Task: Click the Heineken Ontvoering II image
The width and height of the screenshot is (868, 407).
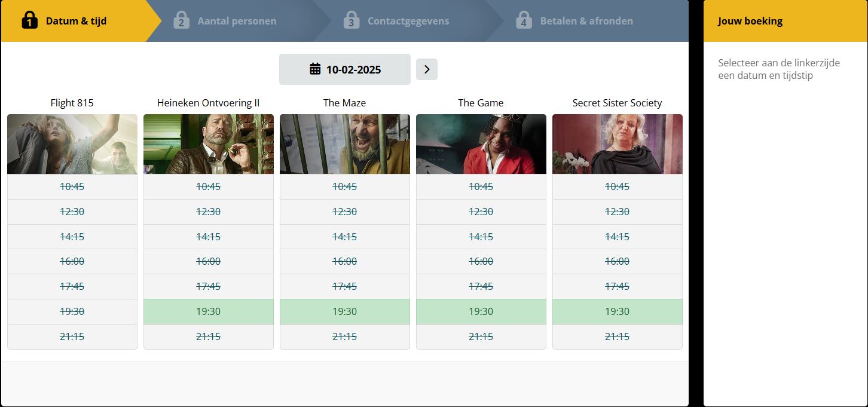Action: click(x=209, y=144)
